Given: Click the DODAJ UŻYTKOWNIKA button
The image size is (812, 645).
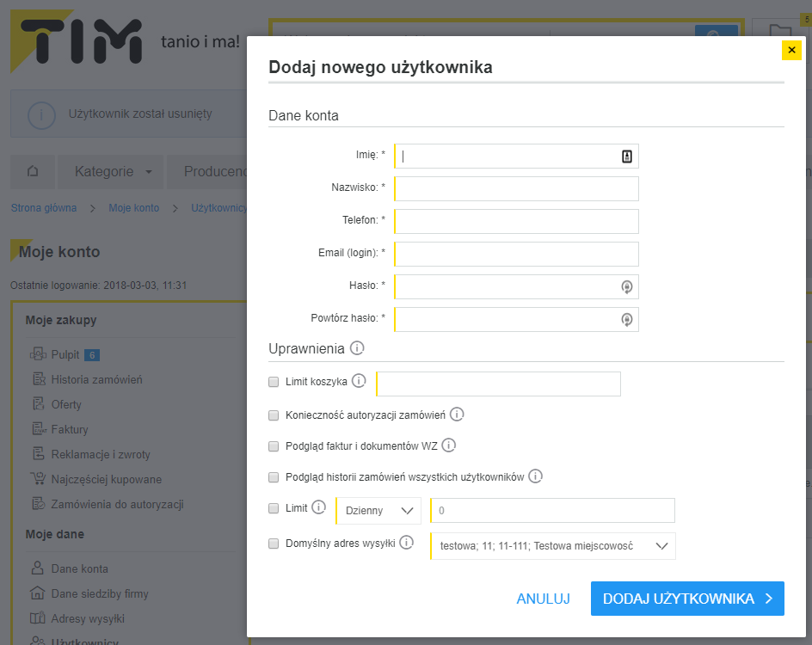Looking at the screenshot, I should pyautogui.click(x=687, y=599).
